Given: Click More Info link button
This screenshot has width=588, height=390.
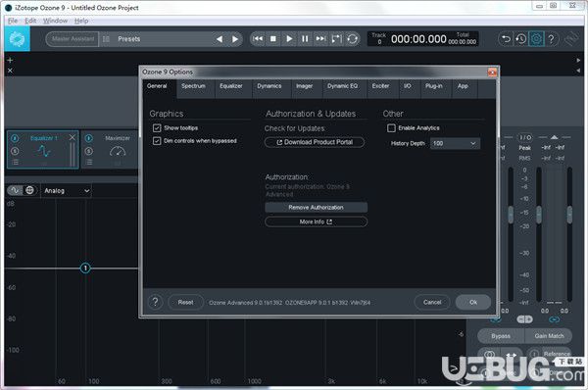Looking at the screenshot, I should point(317,222).
